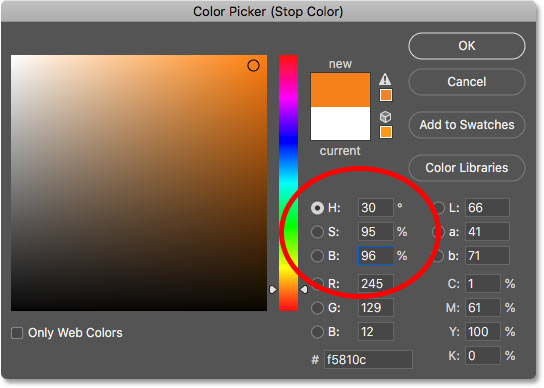Click the brightness field showing 96

coord(376,256)
